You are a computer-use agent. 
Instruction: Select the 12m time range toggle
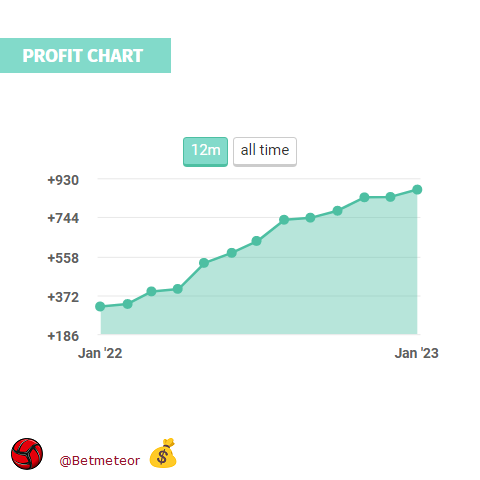point(205,152)
